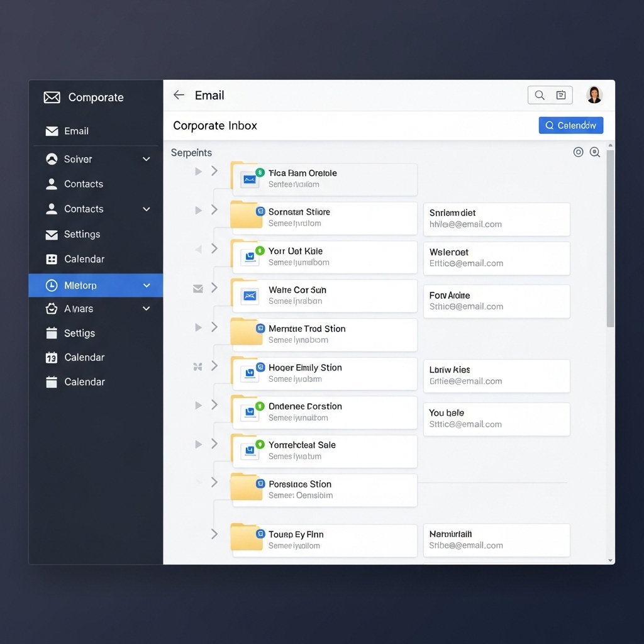This screenshot has width=644, height=644.
Task: Expand the Soiver sidebar dropdown chevron
Action: coord(147,159)
